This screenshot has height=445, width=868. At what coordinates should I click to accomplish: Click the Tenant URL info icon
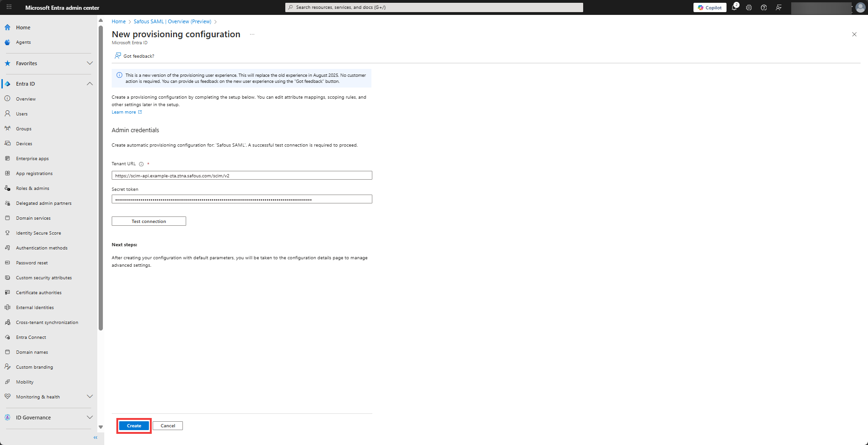(x=141, y=164)
